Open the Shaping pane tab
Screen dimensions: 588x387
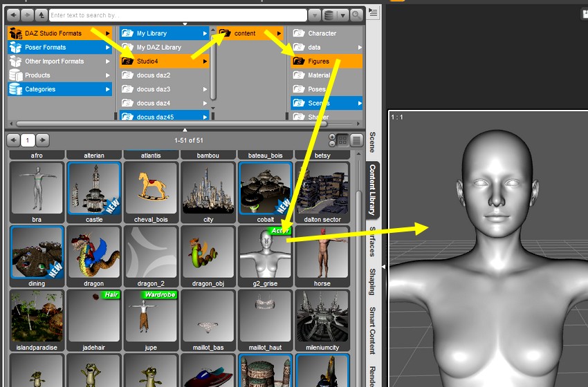(x=372, y=282)
